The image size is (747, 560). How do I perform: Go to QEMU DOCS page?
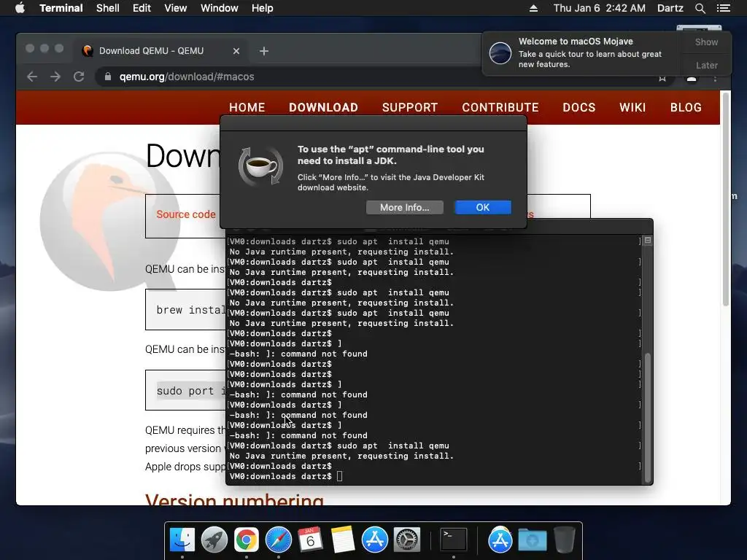click(x=578, y=108)
